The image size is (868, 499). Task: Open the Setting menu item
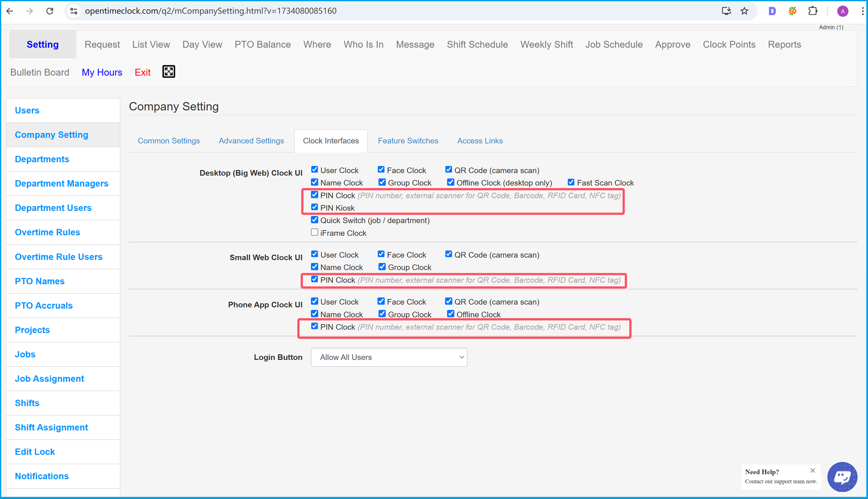coord(42,44)
